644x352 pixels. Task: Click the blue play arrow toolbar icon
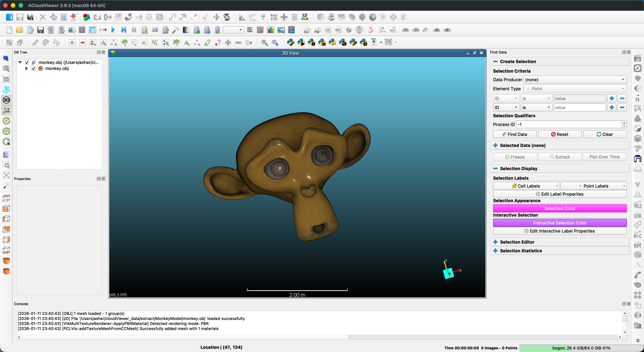coord(113,30)
